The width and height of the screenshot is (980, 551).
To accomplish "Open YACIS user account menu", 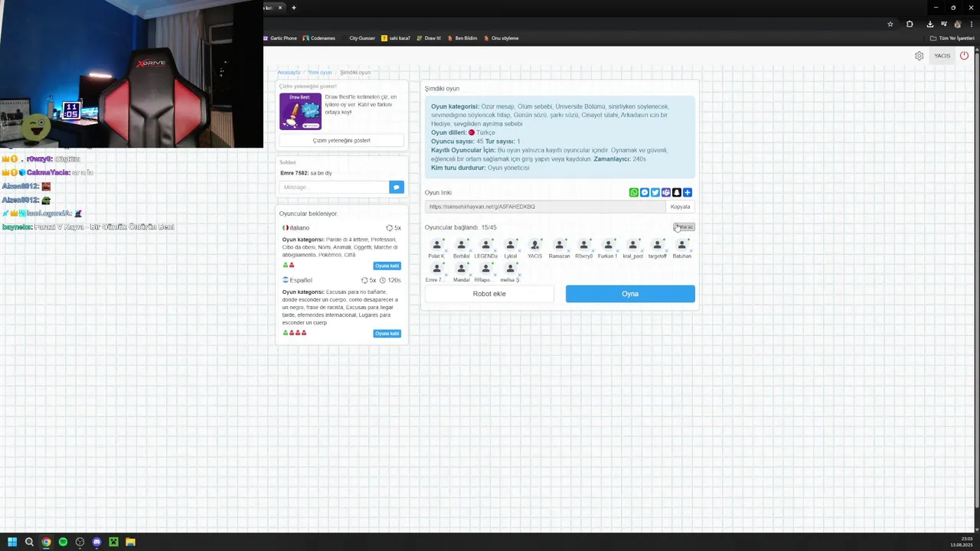I will 942,56.
